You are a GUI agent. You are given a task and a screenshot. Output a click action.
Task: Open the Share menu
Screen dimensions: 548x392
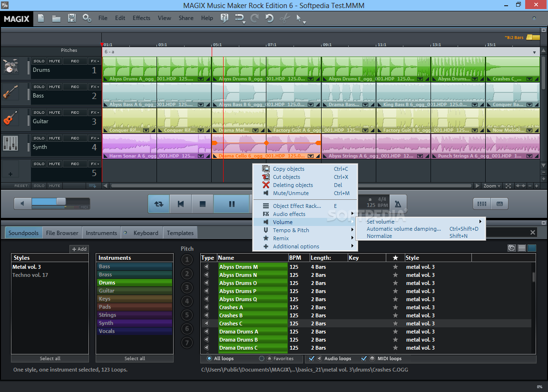[x=186, y=18]
